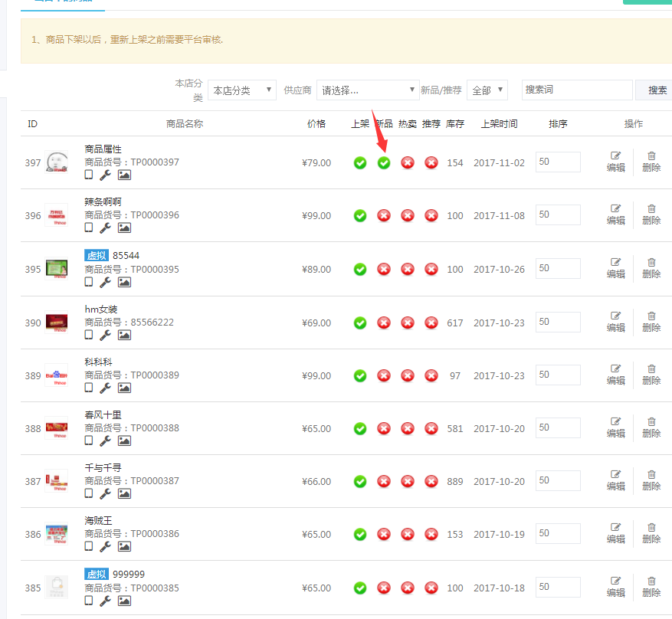The image size is (672, 619).
Task: Click the wrench icon for product 397
Action: coord(105,175)
